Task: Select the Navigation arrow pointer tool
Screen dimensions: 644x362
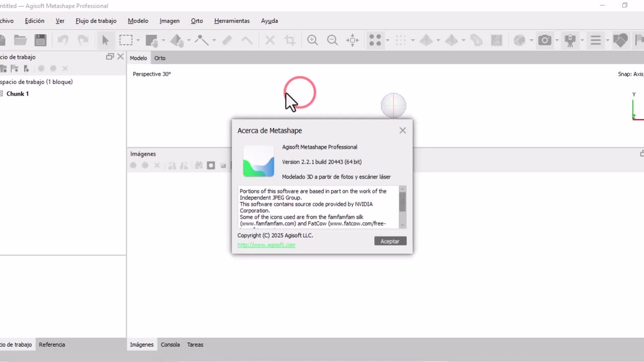Action: 105,40
